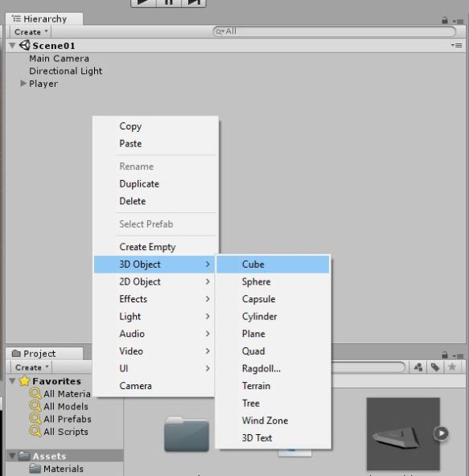Open the Project panel options menu

(458, 355)
